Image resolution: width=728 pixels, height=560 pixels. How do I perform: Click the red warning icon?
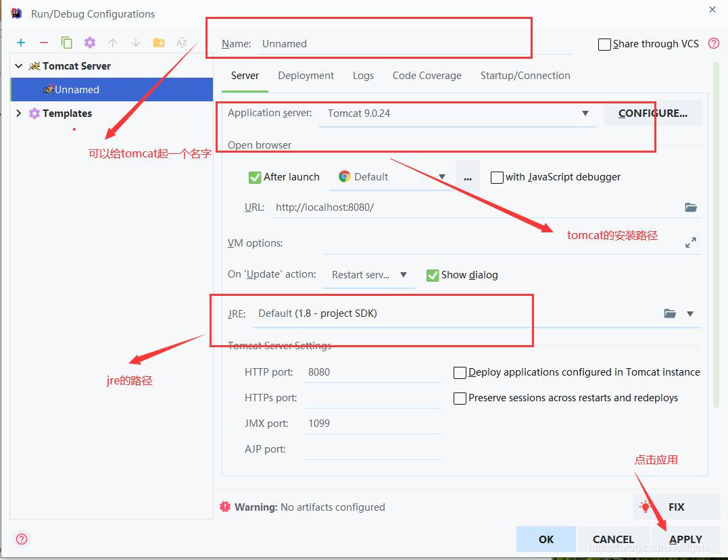click(225, 507)
